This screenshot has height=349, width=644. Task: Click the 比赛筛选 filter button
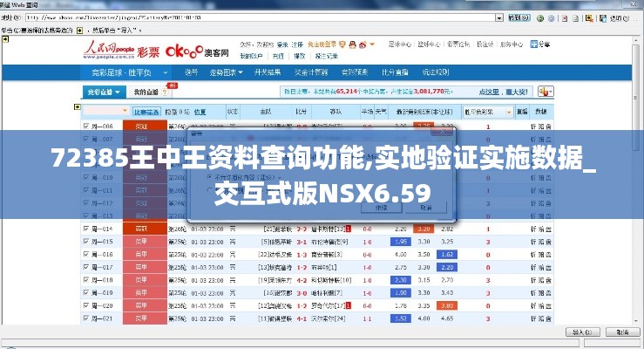tap(146, 112)
